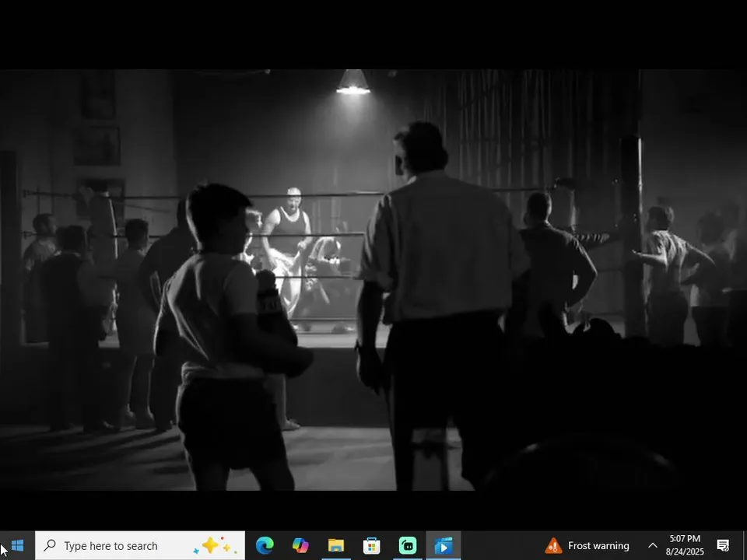Viewport: 747px width, 560px height.
Task: Open Microsoft Store from the taskbar
Action: 372,546
